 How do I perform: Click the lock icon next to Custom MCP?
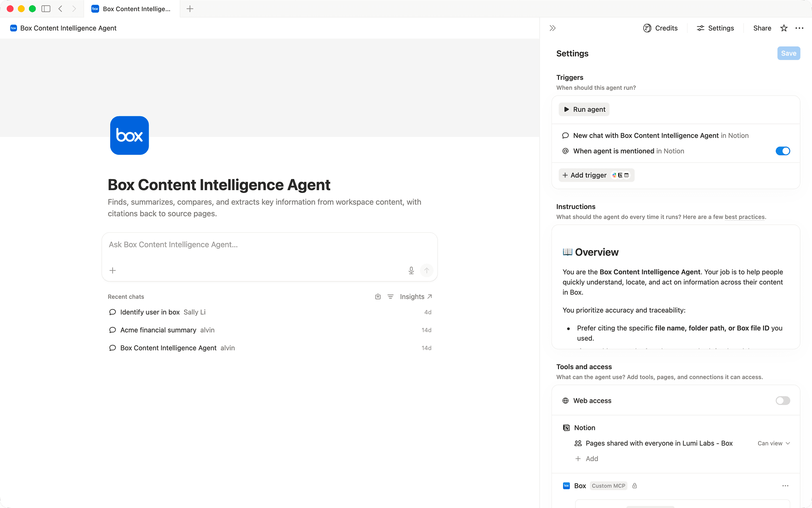click(634, 486)
